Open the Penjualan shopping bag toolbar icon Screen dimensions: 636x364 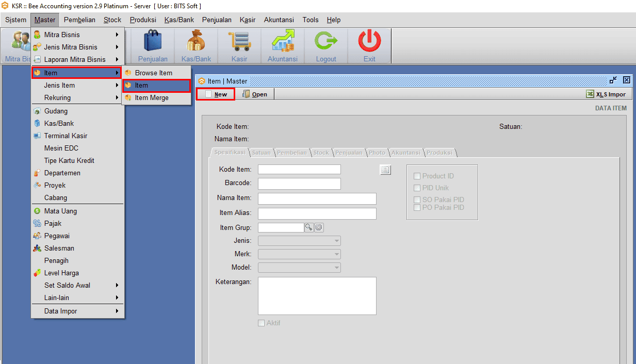[x=153, y=41]
